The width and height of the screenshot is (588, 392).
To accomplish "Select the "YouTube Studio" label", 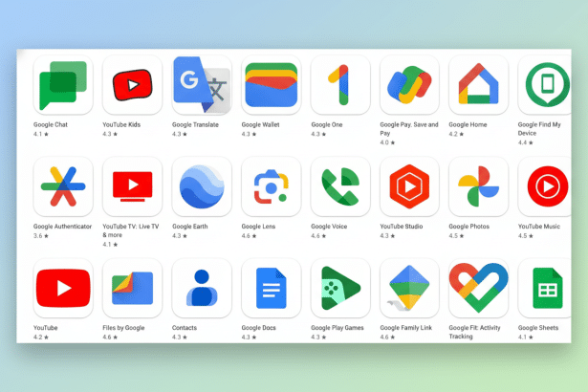I will pyautogui.click(x=402, y=227).
